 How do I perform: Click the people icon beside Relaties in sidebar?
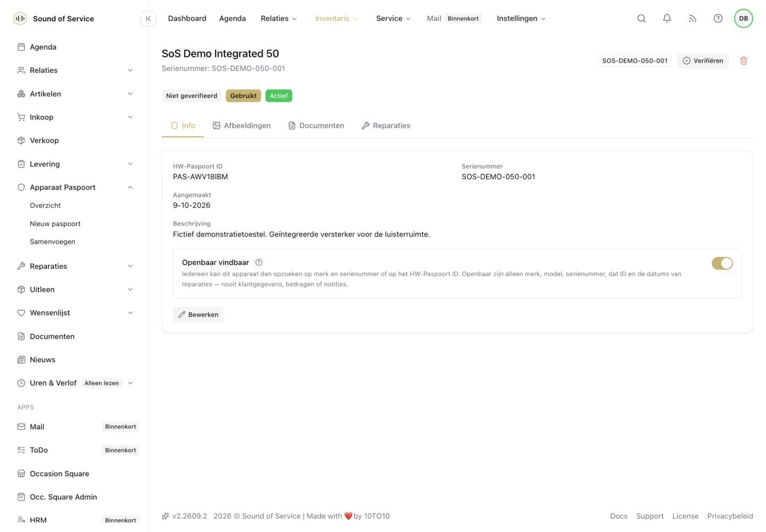pyautogui.click(x=21, y=70)
